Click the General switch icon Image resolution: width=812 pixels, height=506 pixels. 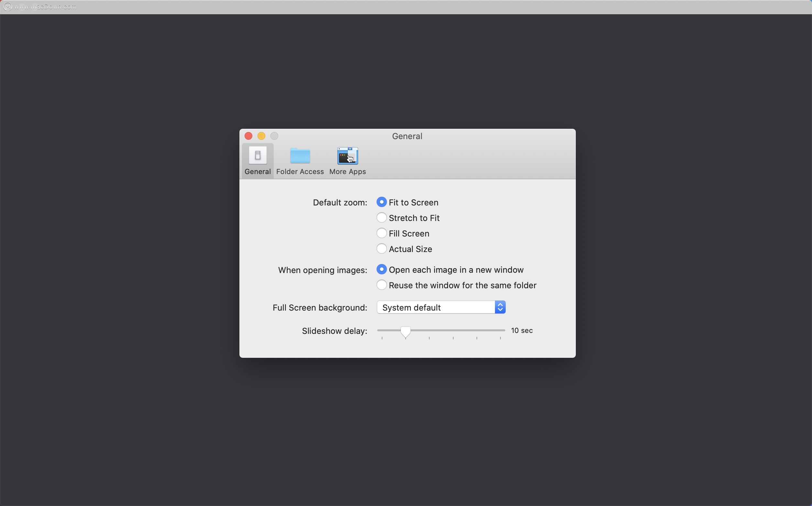point(258,155)
